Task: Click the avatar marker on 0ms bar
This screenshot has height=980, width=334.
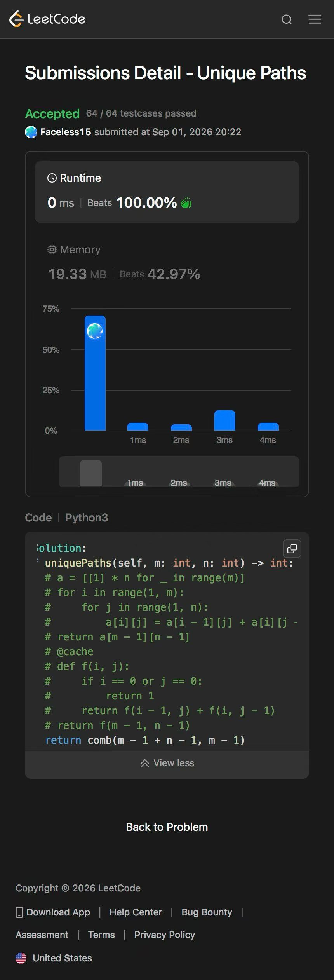Action: pyautogui.click(x=95, y=331)
